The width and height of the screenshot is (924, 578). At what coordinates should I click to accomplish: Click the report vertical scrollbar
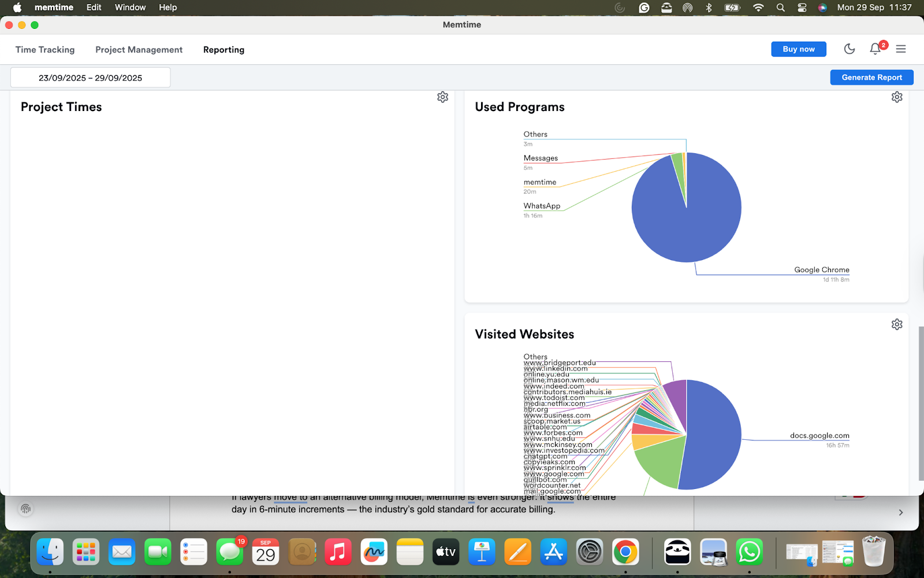921,403
